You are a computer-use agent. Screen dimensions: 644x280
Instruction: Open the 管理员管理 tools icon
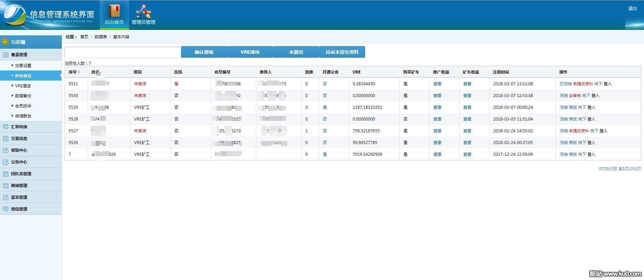point(143,11)
